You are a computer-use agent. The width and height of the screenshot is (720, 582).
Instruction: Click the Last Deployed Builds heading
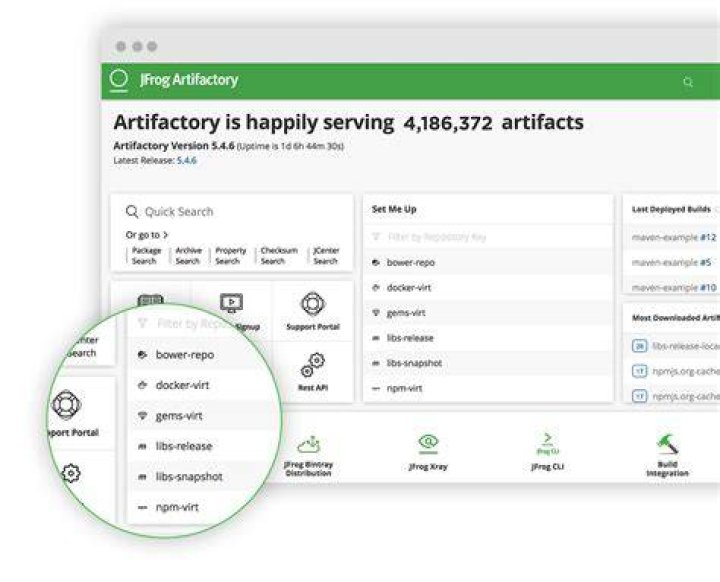coord(671,209)
